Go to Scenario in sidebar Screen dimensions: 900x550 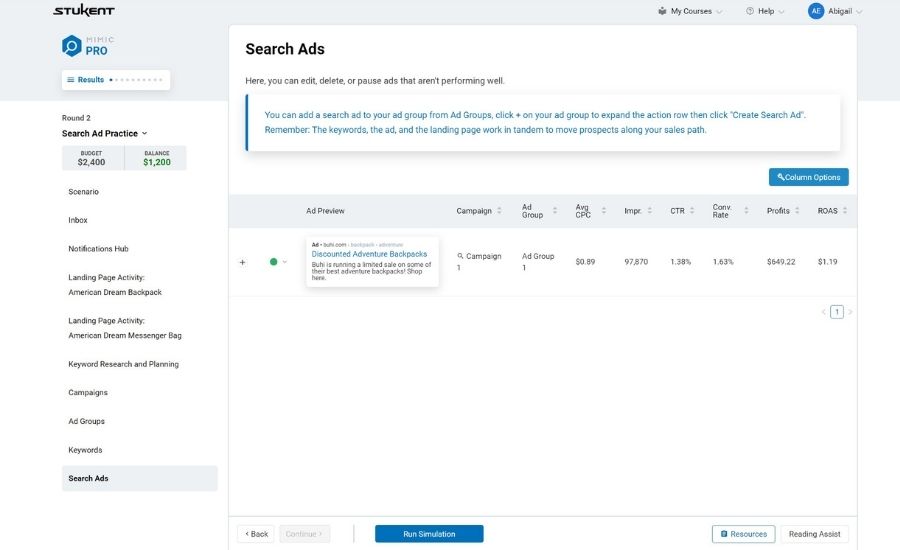pyautogui.click(x=83, y=192)
